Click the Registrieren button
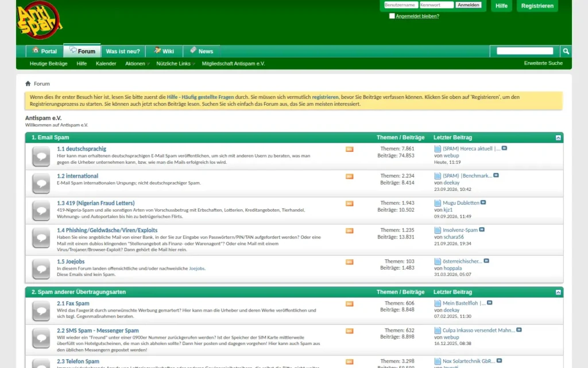The image size is (588, 368). tap(537, 6)
